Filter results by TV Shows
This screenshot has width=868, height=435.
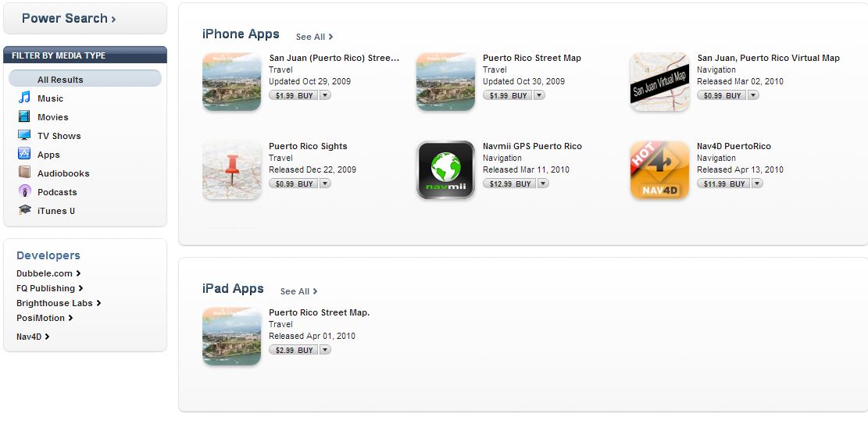tap(59, 136)
